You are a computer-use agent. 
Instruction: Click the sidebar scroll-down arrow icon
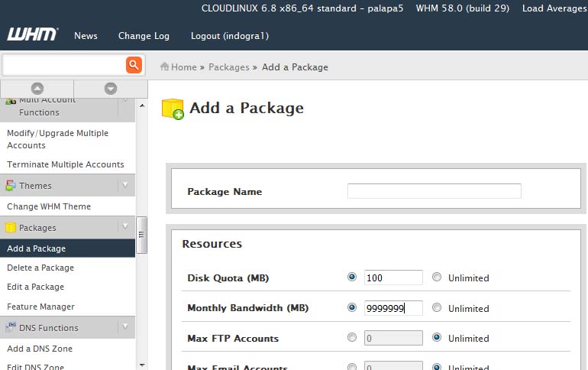(x=110, y=89)
